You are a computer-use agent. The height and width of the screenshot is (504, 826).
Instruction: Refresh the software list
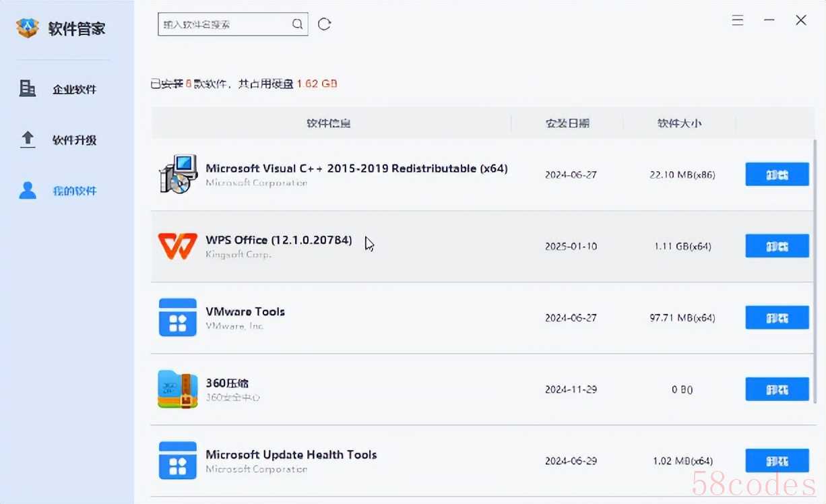click(325, 24)
